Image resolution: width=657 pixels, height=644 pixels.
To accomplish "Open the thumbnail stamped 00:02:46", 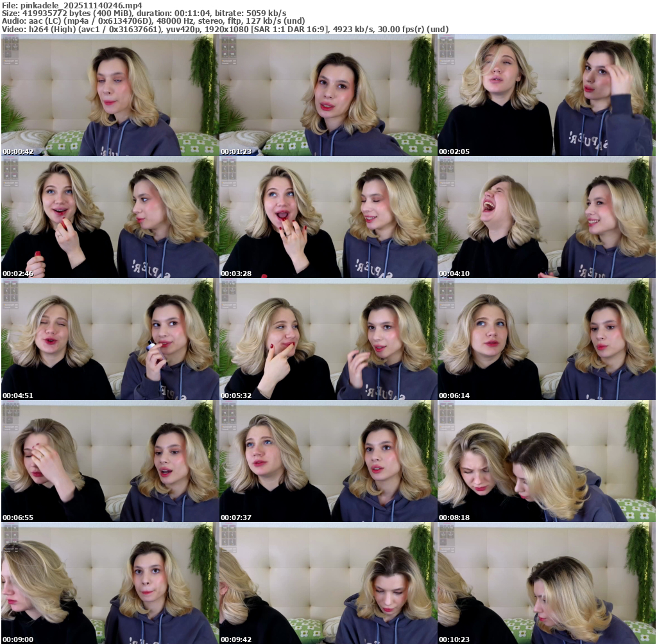I will (x=110, y=217).
